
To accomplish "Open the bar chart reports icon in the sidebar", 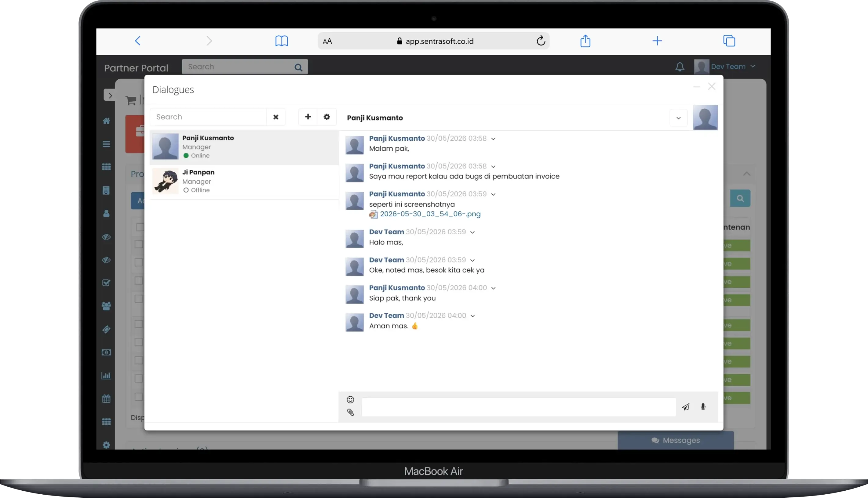I will click(107, 376).
